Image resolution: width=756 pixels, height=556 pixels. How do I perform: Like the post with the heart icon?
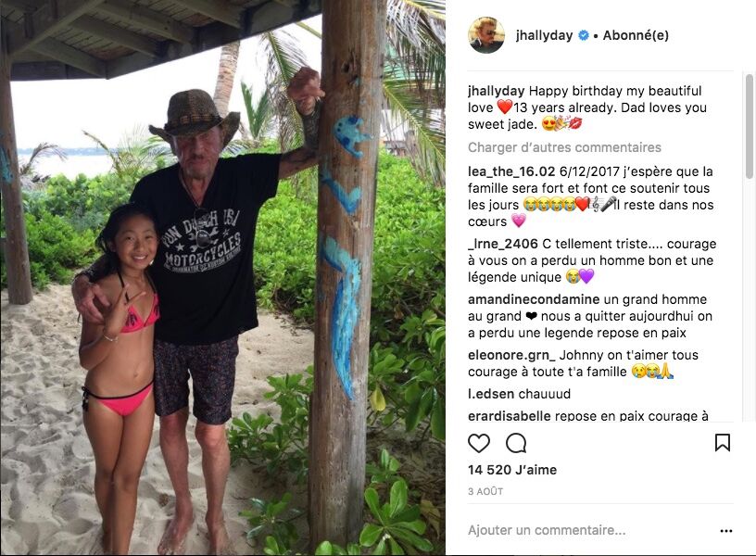pos(479,443)
